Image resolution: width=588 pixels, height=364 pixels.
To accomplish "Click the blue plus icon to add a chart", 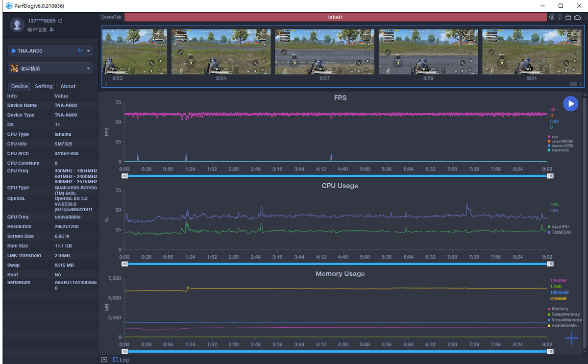I will click(571, 338).
